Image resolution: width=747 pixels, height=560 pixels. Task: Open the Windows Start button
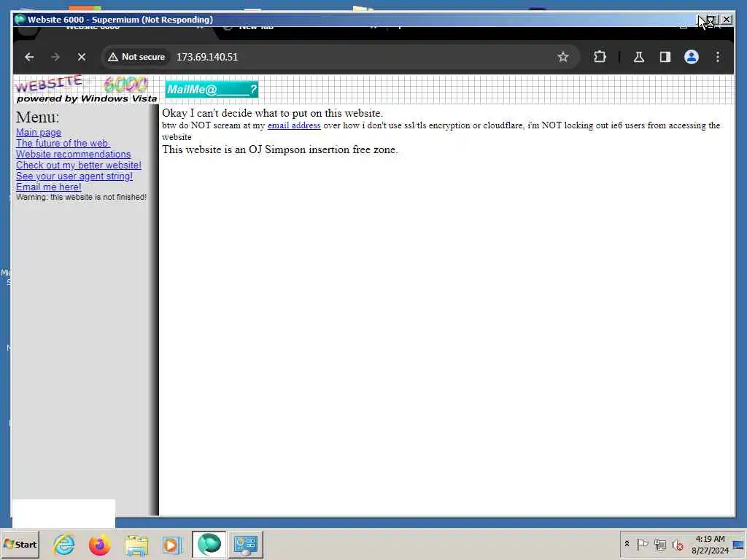[20, 544]
